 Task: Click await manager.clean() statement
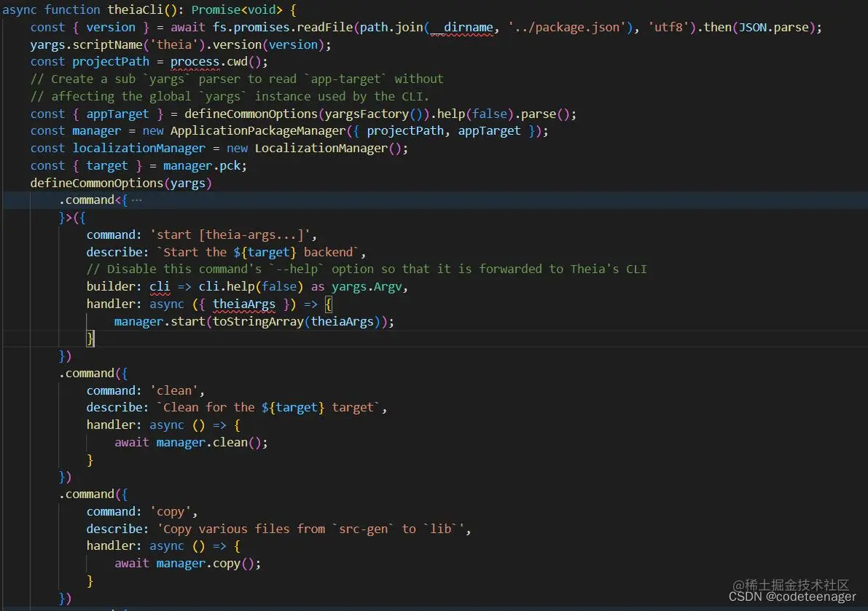tap(191, 442)
